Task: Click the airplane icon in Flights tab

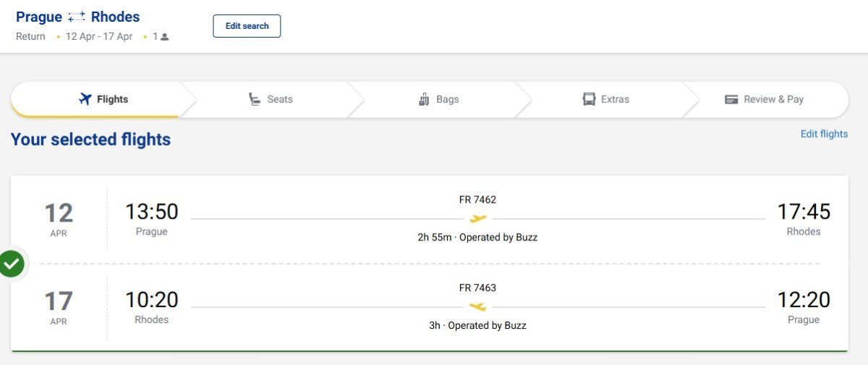Action: pos(85,99)
